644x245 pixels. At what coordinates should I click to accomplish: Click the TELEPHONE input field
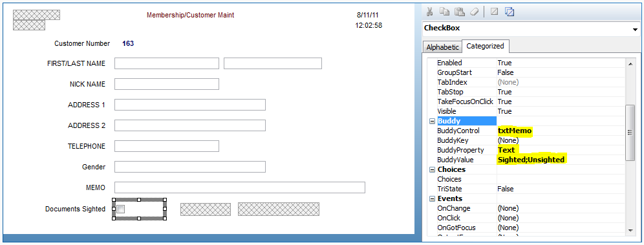[x=167, y=146]
